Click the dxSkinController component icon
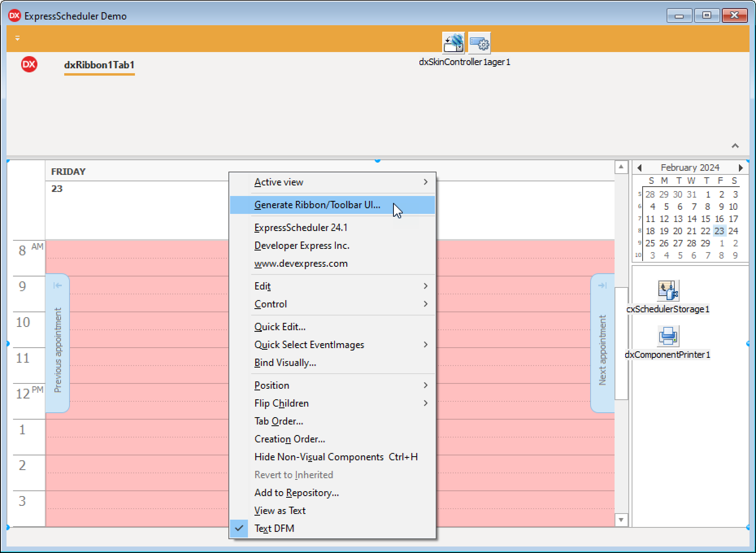 click(x=453, y=43)
